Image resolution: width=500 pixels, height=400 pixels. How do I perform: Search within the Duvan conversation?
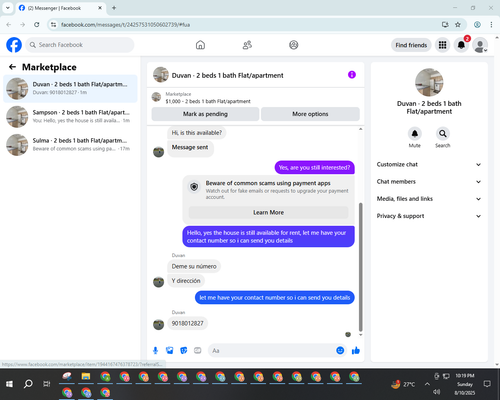pyautogui.click(x=443, y=134)
